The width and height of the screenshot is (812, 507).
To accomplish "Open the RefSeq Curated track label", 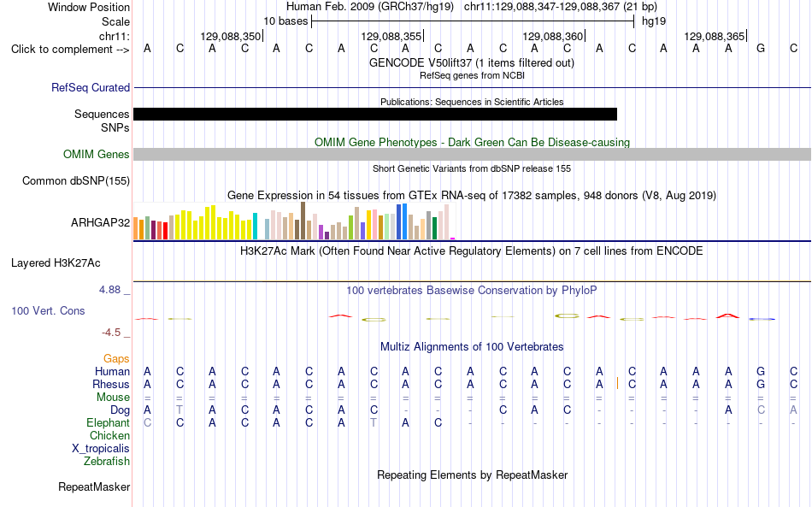I will click(x=90, y=87).
